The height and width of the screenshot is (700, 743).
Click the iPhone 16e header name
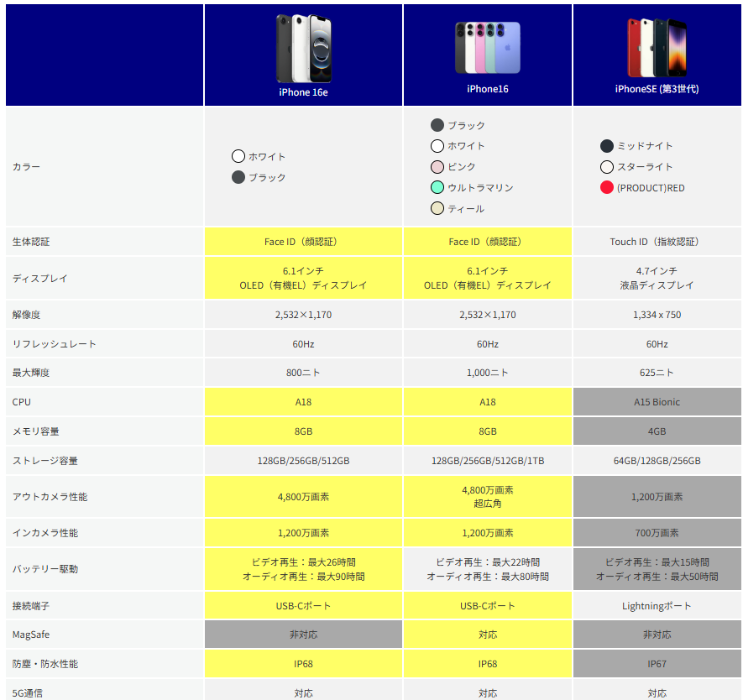303,92
